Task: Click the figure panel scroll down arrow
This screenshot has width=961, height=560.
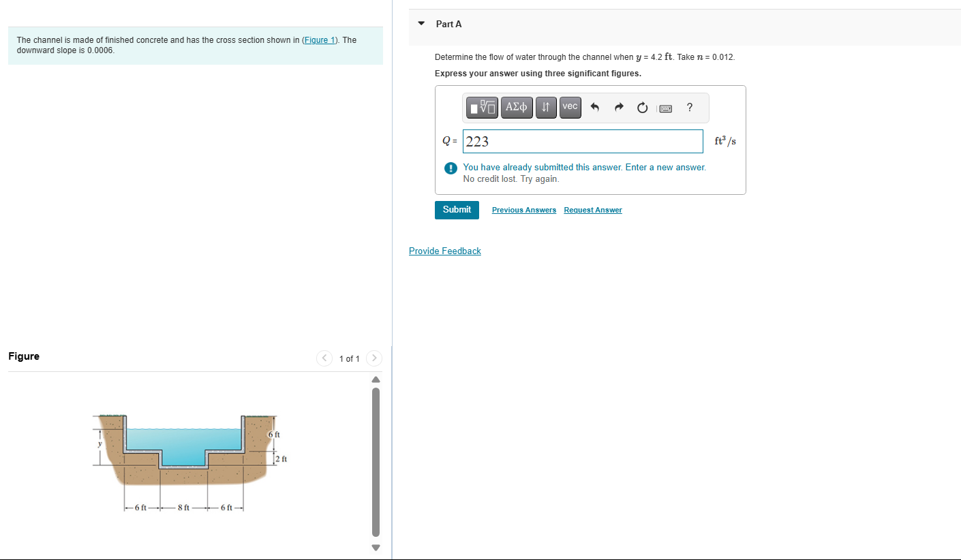Action: [x=374, y=547]
